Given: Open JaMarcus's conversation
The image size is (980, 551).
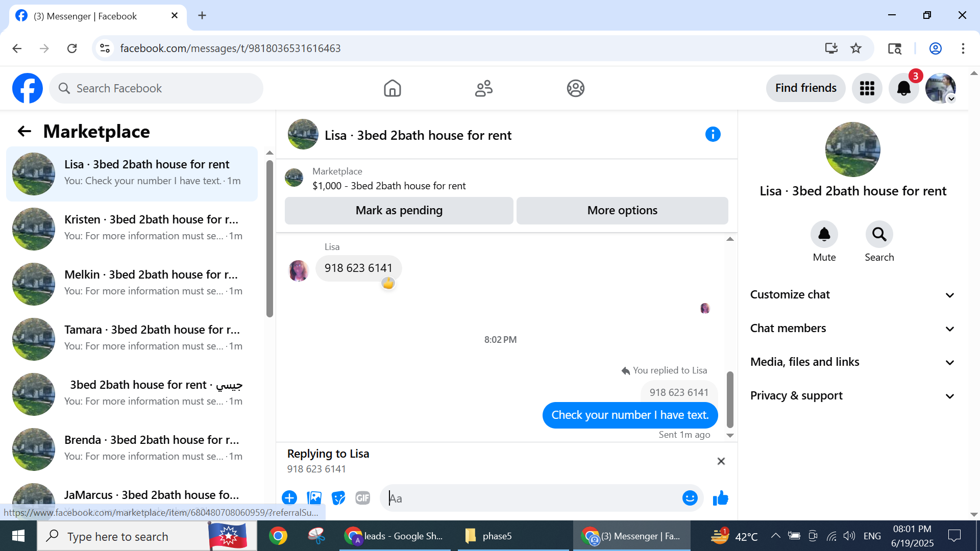Looking at the screenshot, I should tap(132, 498).
